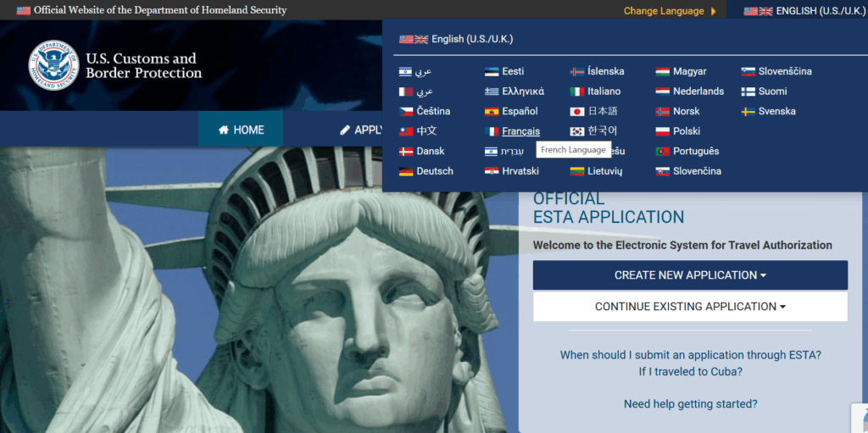
Task: Click the Spanish flag beside Español
Action: pos(492,111)
